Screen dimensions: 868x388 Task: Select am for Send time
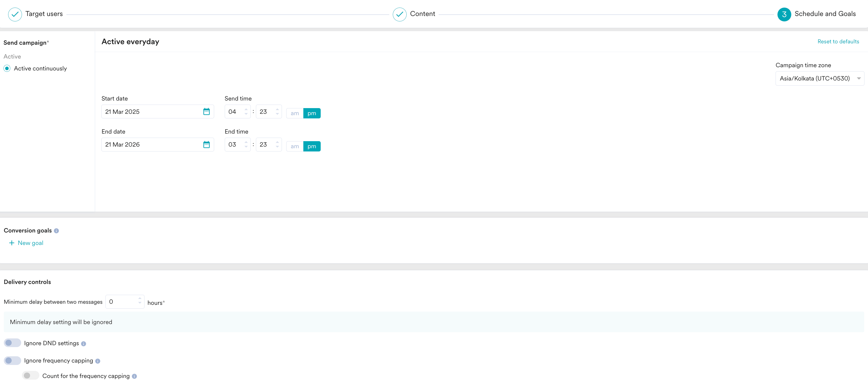295,113
